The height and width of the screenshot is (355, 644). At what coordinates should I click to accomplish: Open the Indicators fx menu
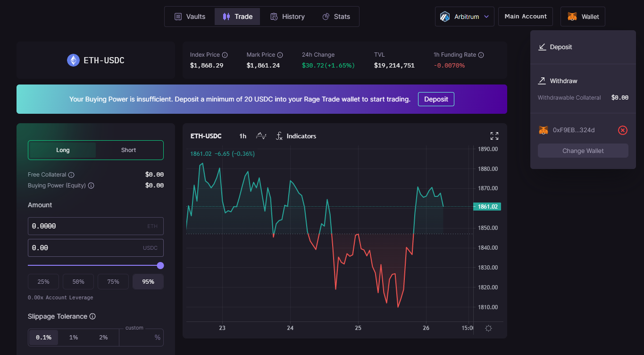point(296,136)
